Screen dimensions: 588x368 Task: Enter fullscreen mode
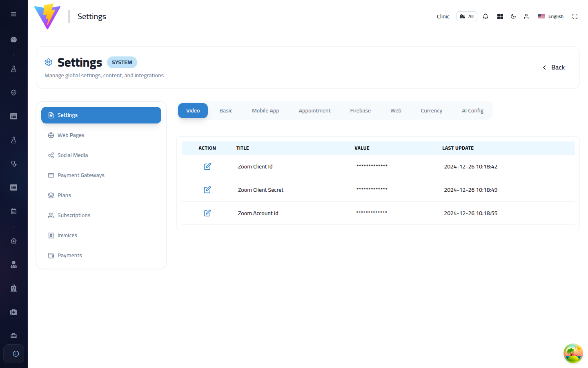point(575,16)
